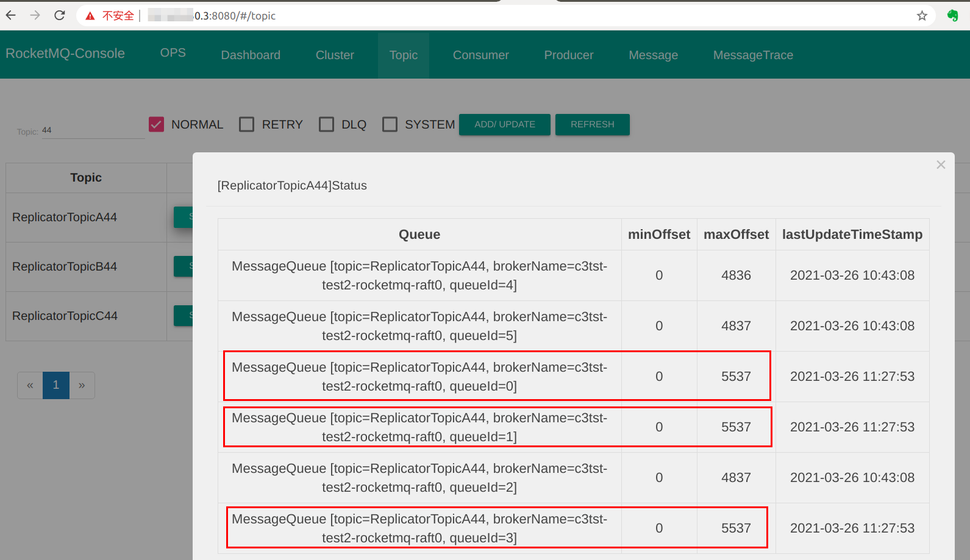Screen dimensions: 970x560
Task: Click the timestamp for queueId=2 row
Action: click(x=852, y=478)
